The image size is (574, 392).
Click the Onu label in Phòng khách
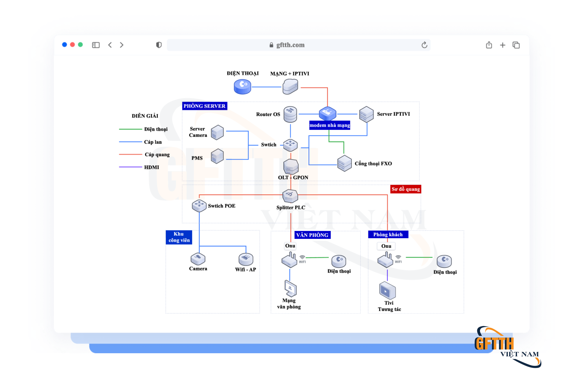[x=386, y=246]
